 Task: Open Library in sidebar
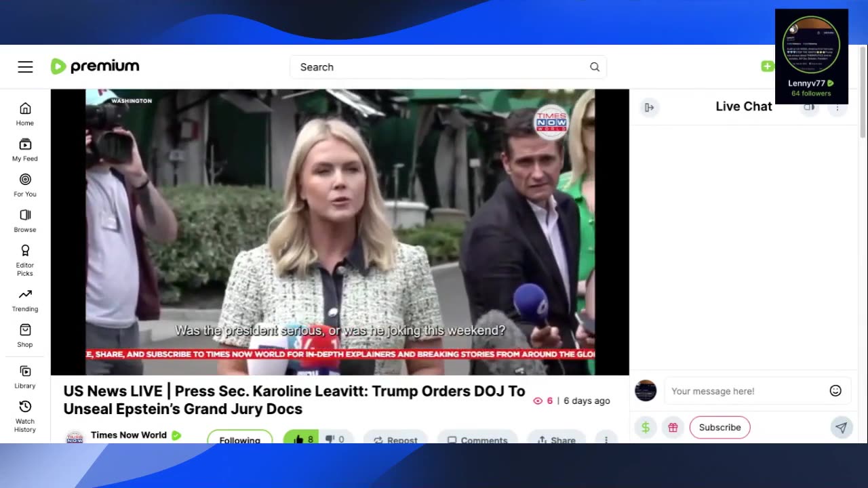click(25, 377)
